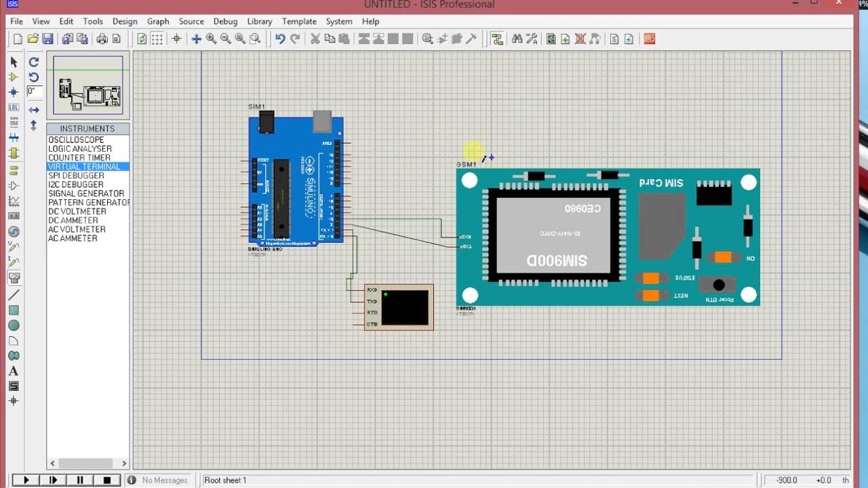
Task: Switch to junction dot mode
Action: pyautogui.click(x=14, y=91)
